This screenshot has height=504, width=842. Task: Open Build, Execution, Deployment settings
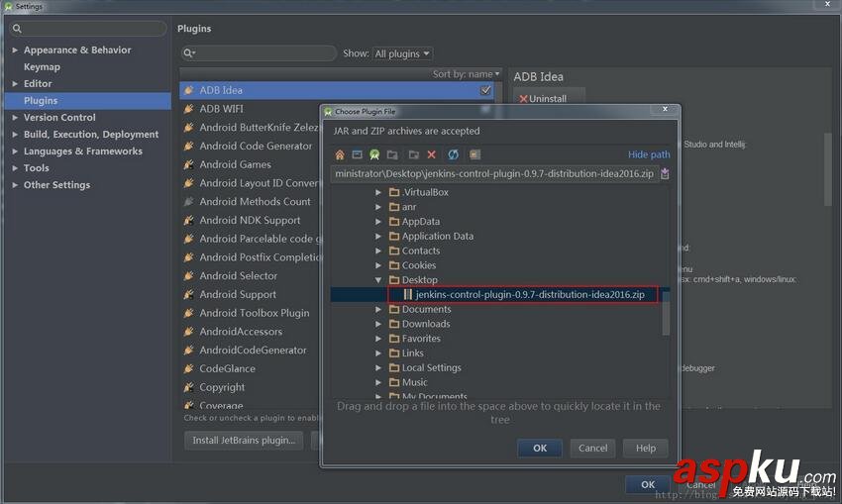pyautogui.click(x=91, y=135)
